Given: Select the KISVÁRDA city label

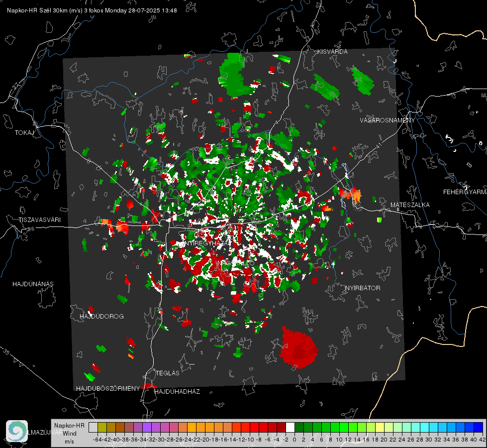Looking at the screenshot, I should [332, 52].
